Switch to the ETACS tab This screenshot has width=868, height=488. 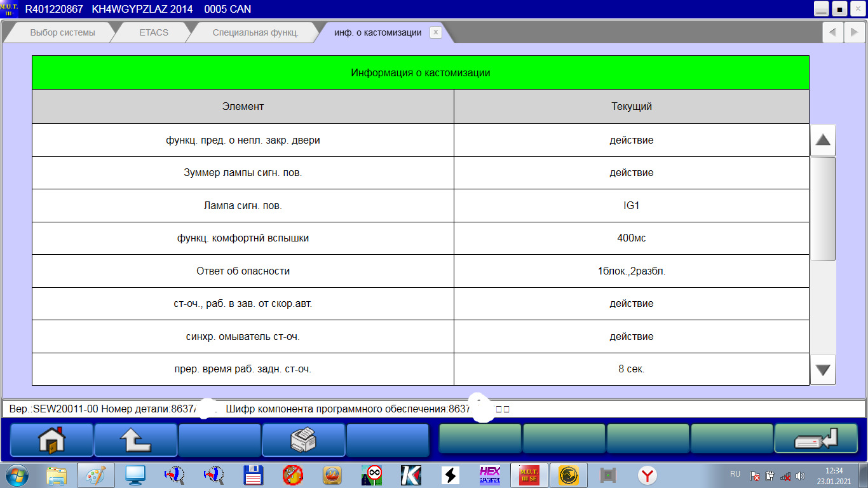pyautogui.click(x=154, y=32)
